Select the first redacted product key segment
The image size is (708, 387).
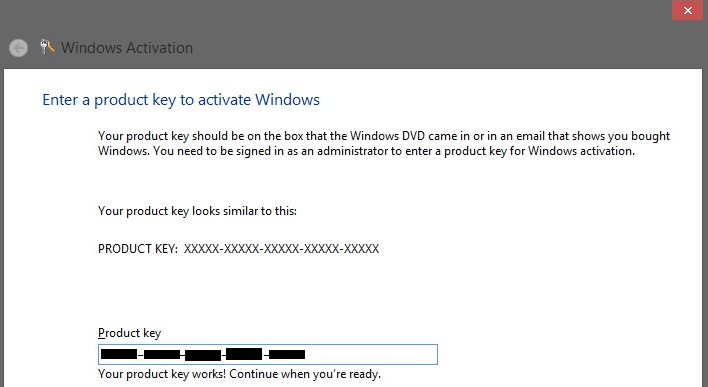[x=119, y=354]
